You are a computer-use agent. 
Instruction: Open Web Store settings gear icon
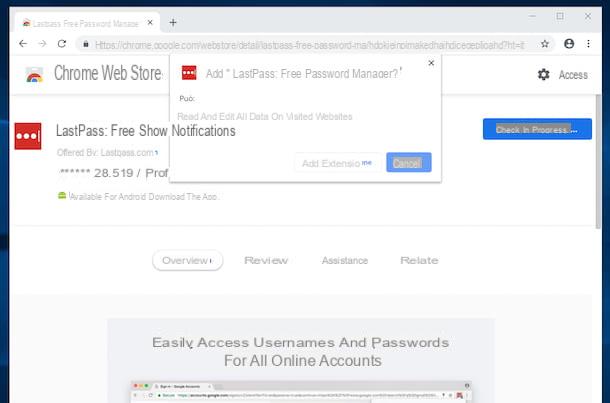tap(543, 74)
